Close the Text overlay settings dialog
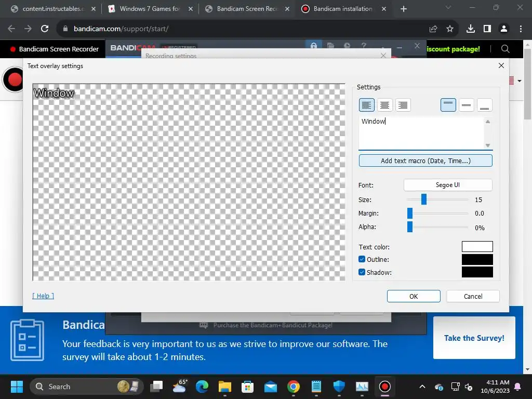Viewport: 532px width, 399px height. [x=501, y=65]
